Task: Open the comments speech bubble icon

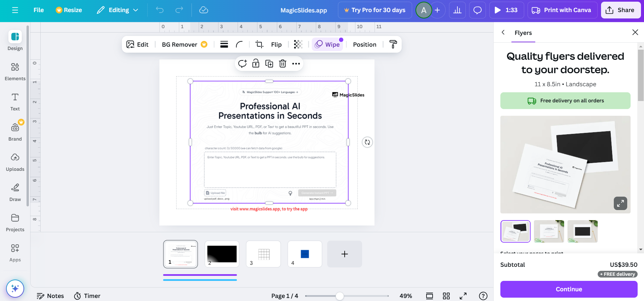Action: pos(477,10)
